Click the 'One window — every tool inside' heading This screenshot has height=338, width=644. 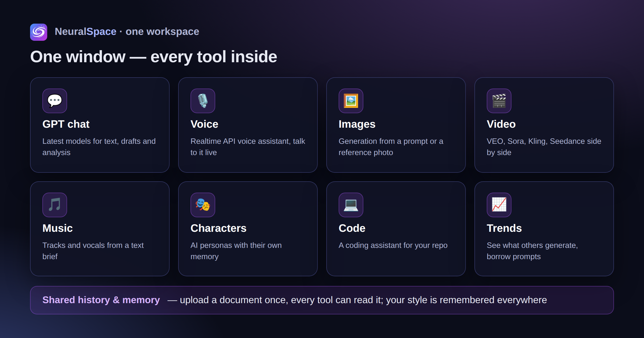(x=153, y=57)
